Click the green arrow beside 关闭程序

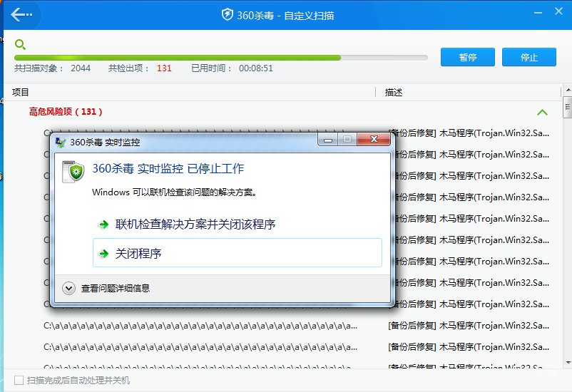coord(103,254)
